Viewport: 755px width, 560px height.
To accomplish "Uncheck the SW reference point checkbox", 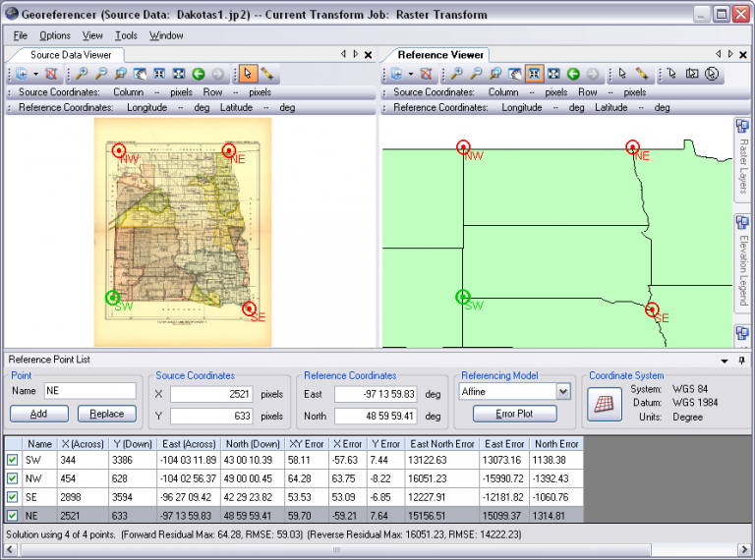I will pyautogui.click(x=12, y=460).
